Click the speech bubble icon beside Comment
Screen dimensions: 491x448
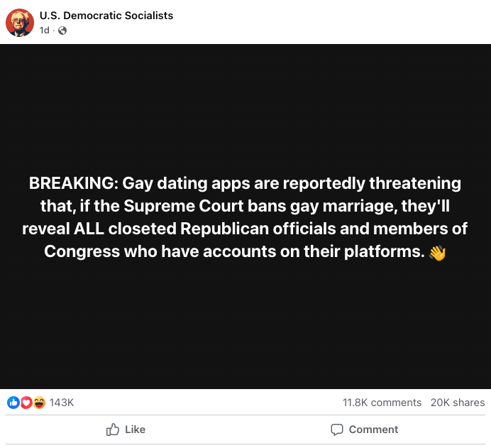pyautogui.click(x=337, y=430)
